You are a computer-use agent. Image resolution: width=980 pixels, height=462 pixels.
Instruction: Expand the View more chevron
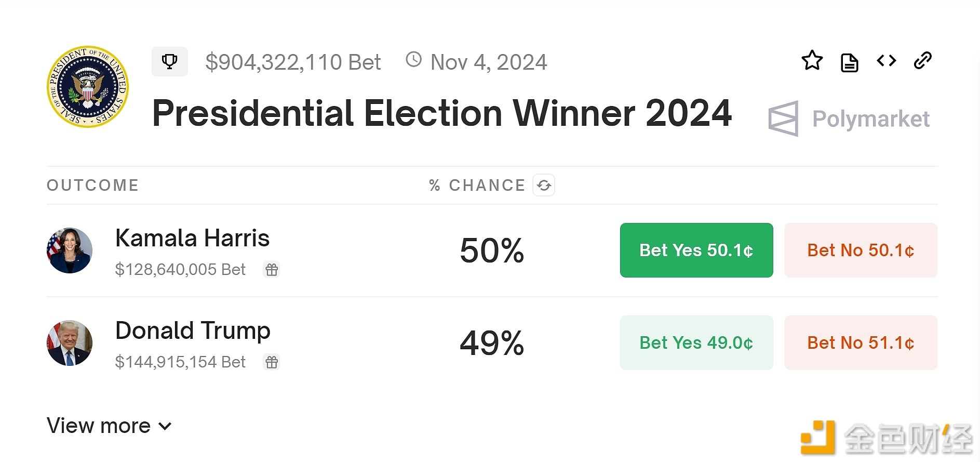(x=165, y=427)
